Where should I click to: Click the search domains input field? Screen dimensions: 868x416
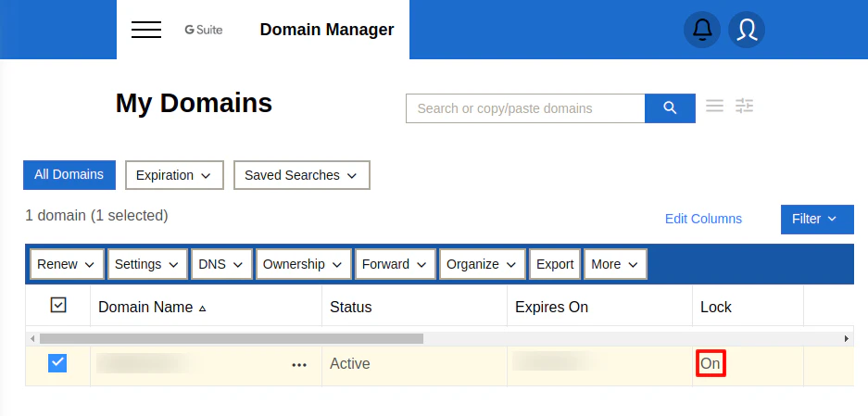[x=525, y=108]
